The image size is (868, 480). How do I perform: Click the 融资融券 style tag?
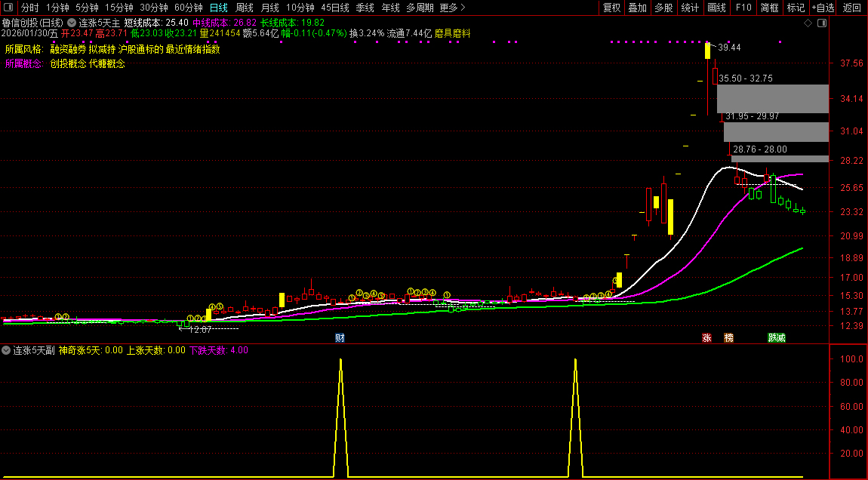pos(68,49)
